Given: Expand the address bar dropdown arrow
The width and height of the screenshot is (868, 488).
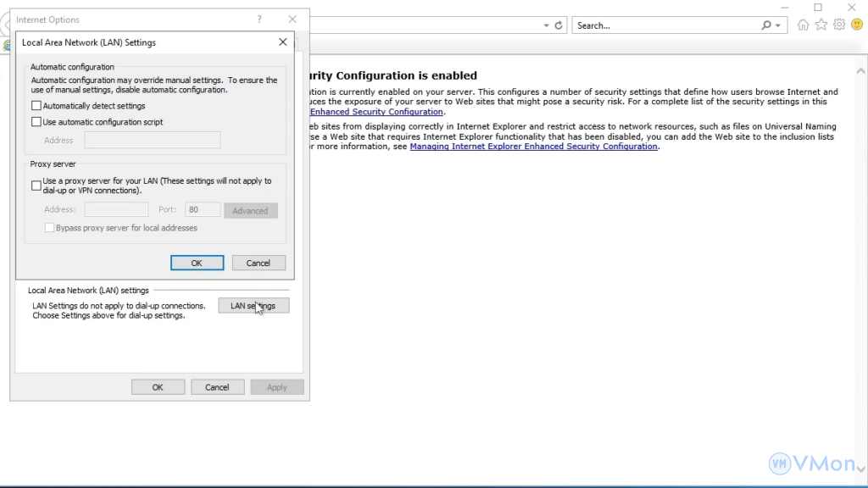Looking at the screenshot, I should [547, 25].
